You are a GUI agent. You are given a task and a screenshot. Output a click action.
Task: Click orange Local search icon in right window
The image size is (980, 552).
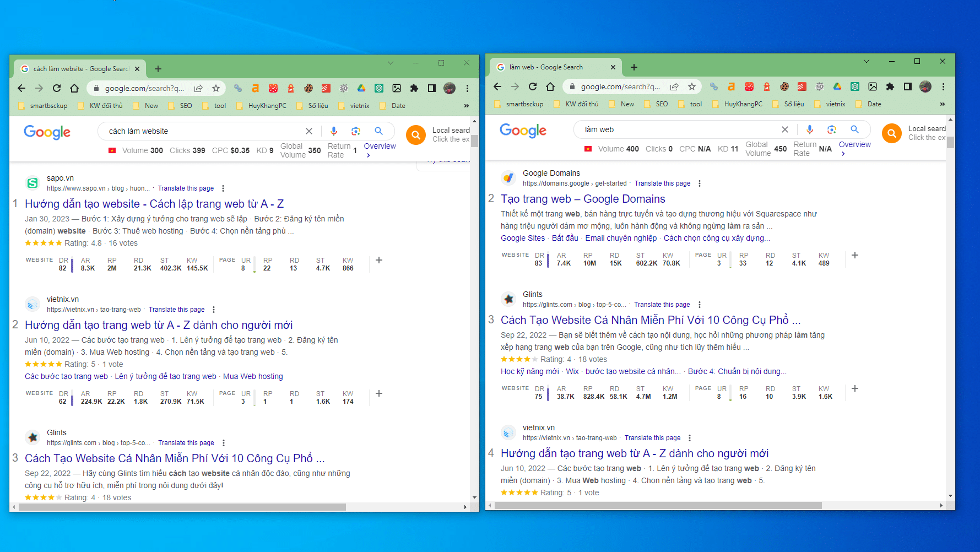[x=891, y=133]
